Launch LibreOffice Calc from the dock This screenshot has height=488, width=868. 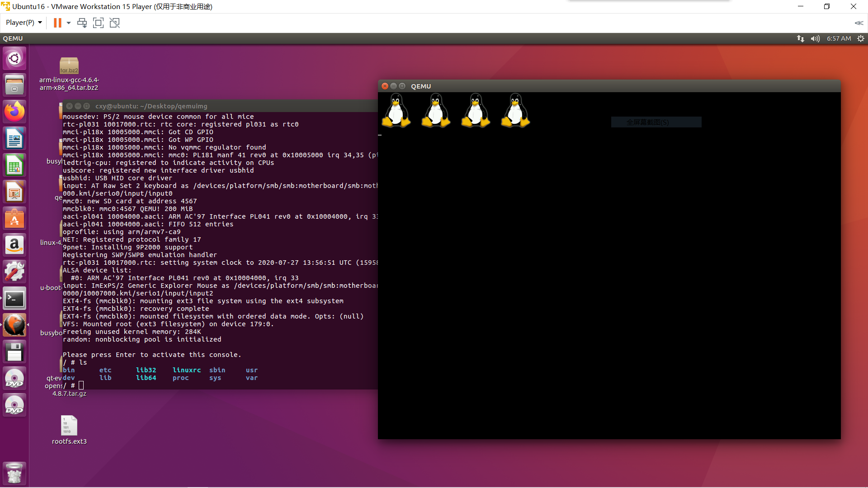click(x=14, y=165)
